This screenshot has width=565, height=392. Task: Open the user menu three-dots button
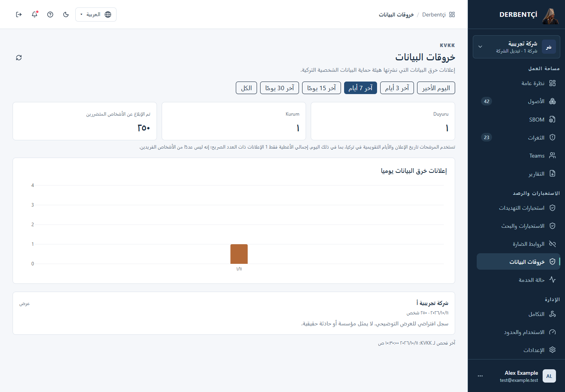tap(480, 376)
